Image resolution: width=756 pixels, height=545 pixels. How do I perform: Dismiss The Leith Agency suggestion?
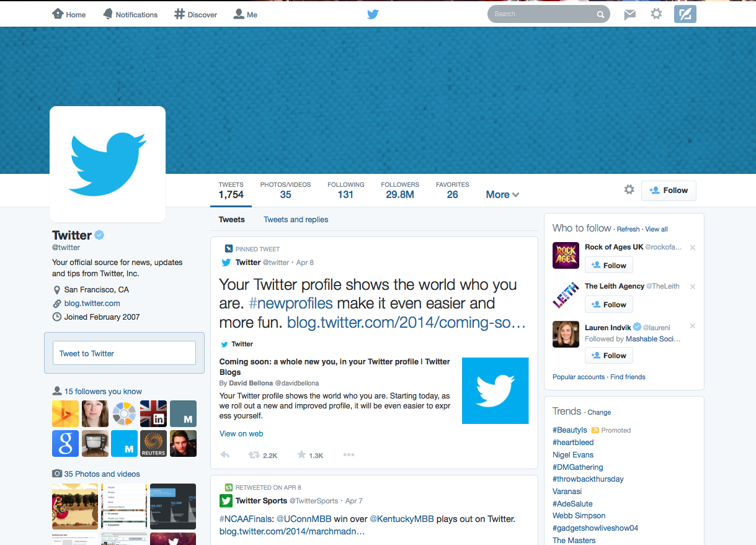693,287
